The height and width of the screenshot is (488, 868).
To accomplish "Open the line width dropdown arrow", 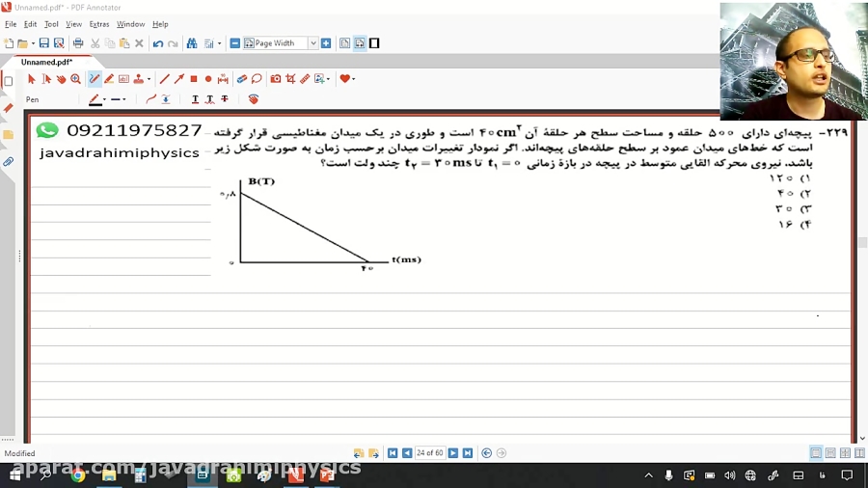I will tap(124, 99).
